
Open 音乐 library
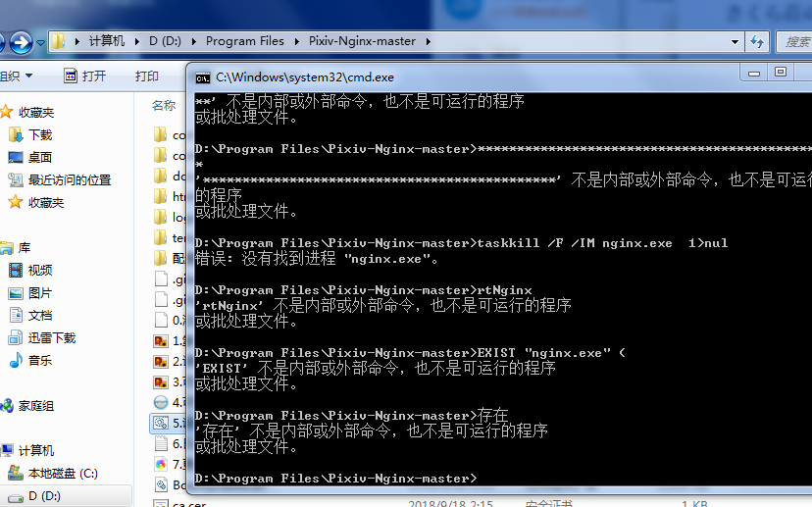[x=40, y=361]
